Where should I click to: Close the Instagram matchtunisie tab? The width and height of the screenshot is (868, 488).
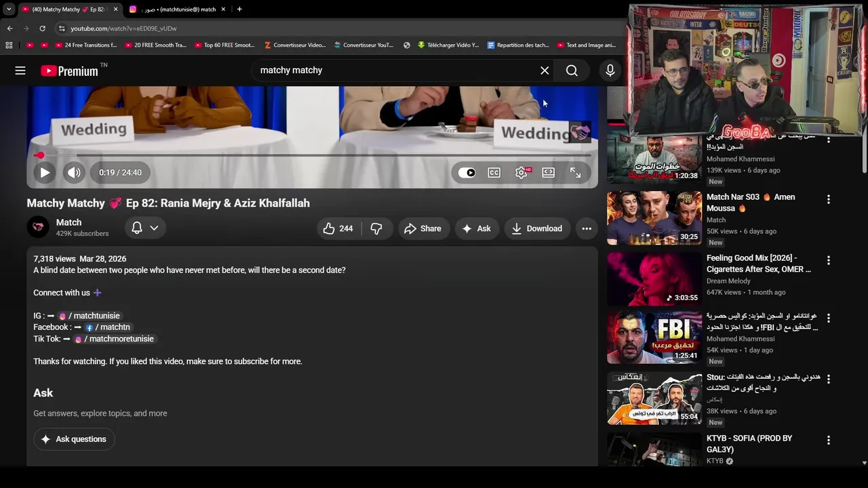point(222,9)
